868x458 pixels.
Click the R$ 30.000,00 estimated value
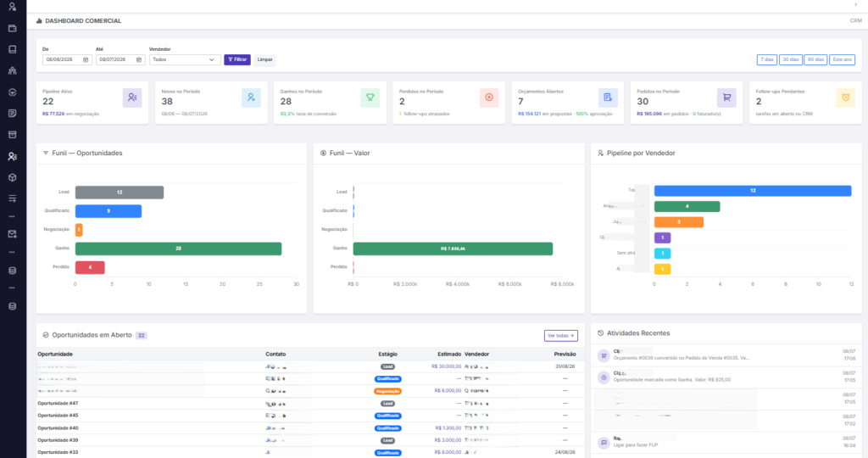[x=446, y=366]
